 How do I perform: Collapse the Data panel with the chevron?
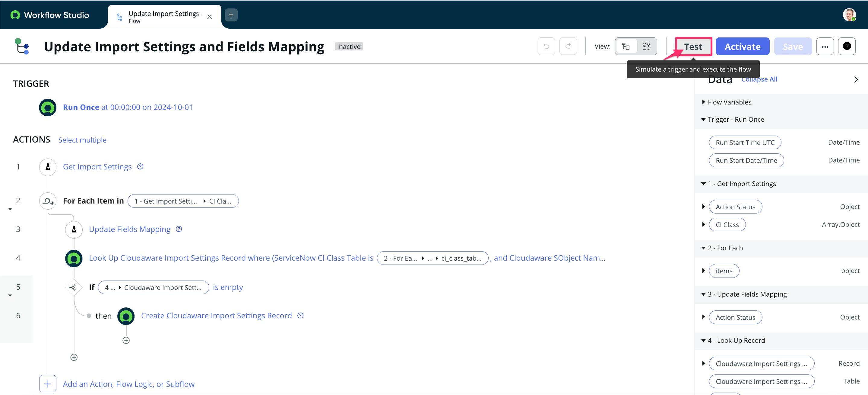pos(856,79)
